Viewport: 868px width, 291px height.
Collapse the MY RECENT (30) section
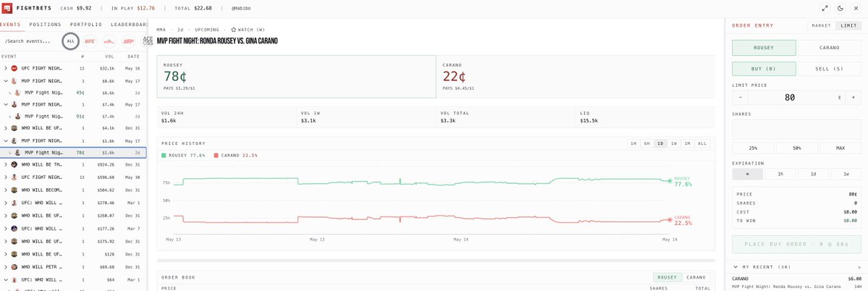736,266
